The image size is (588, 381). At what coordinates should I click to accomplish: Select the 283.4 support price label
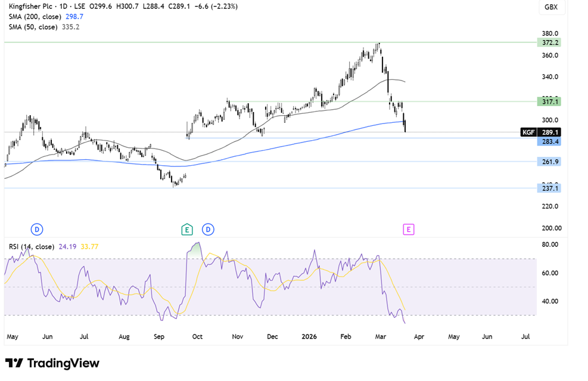click(549, 141)
